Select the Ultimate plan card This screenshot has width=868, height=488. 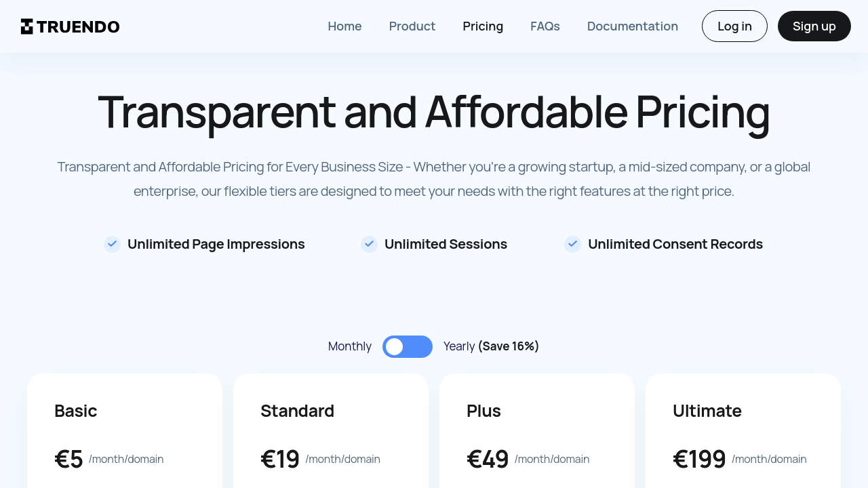(743, 434)
